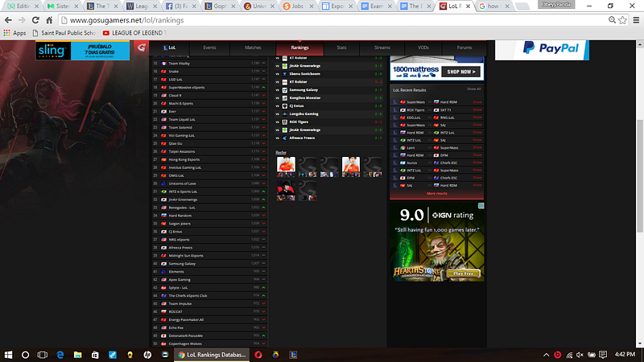Open the VODs navigation tab
Image resolution: width=644 pixels, height=362 pixels.
click(x=423, y=47)
